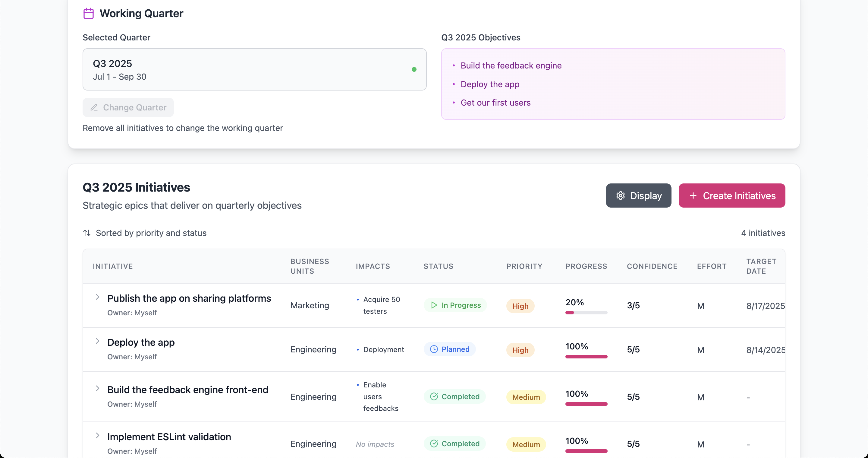Click the Completed check icon for feedback engine
Screen dimensions: 868x458
pos(434,397)
